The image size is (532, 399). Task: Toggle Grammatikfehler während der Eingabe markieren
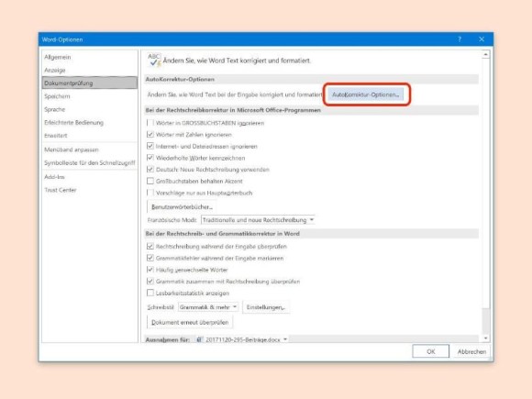[x=150, y=258]
